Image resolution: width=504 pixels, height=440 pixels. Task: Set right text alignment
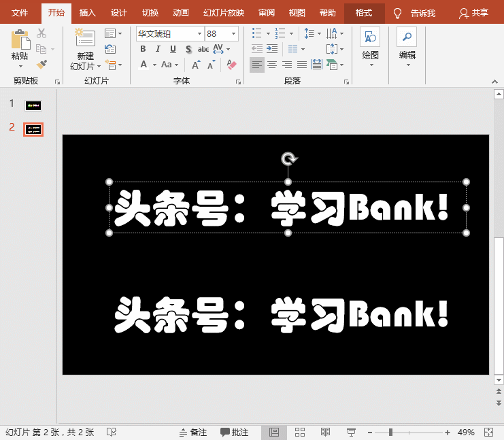click(x=287, y=65)
